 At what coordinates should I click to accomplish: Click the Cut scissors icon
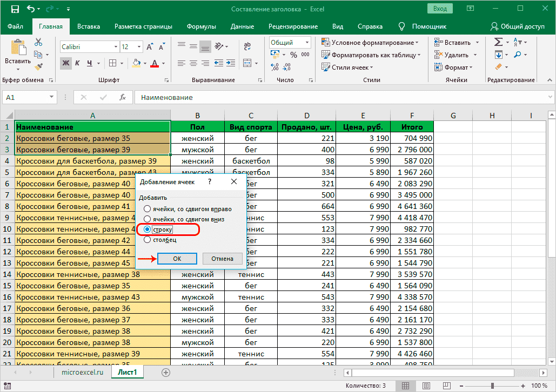[x=38, y=42]
